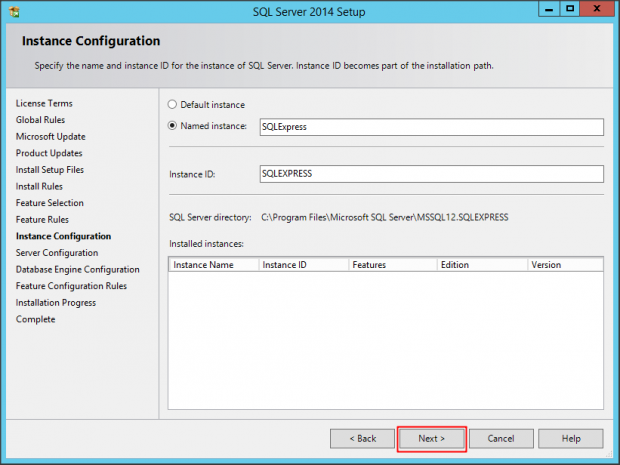Click the Installed instances label
620x465 pixels.
tap(206, 244)
